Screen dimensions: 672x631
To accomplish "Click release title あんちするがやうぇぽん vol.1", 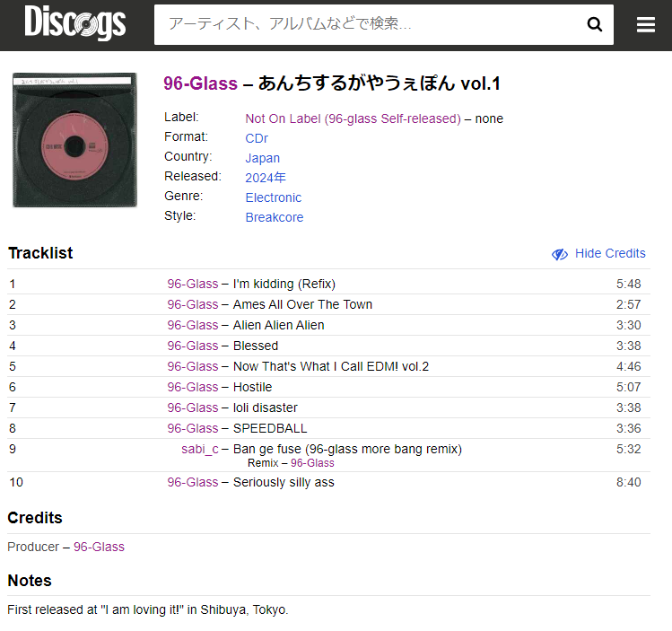I will point(379,83).
